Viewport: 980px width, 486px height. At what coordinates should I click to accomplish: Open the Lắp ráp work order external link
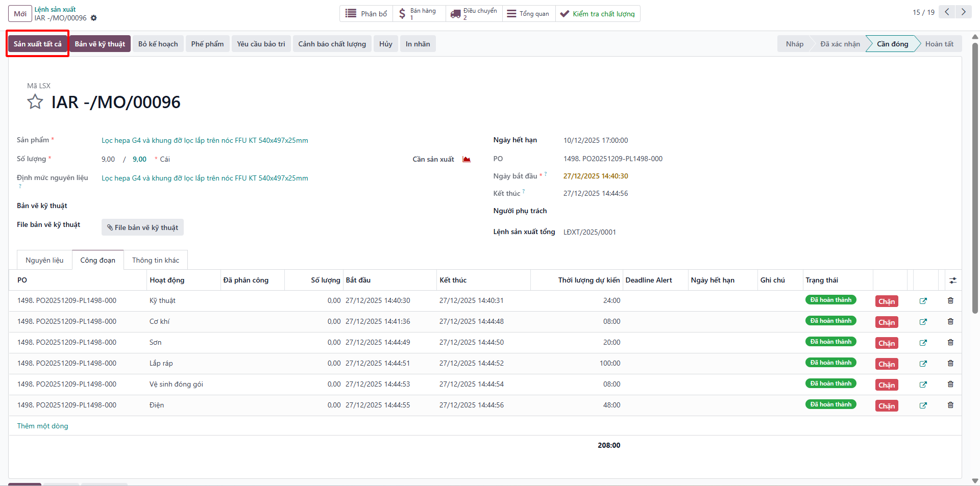click(x=923, y=364)
